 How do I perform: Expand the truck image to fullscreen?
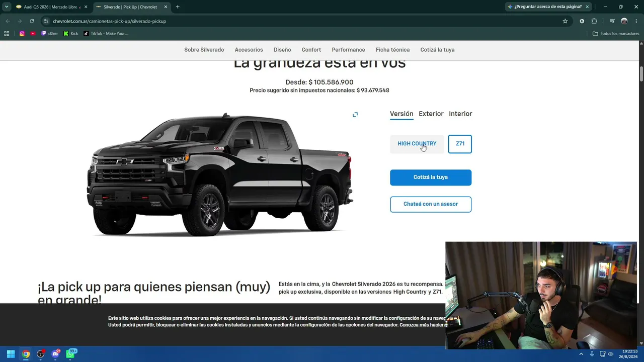[x=355, y=115]
